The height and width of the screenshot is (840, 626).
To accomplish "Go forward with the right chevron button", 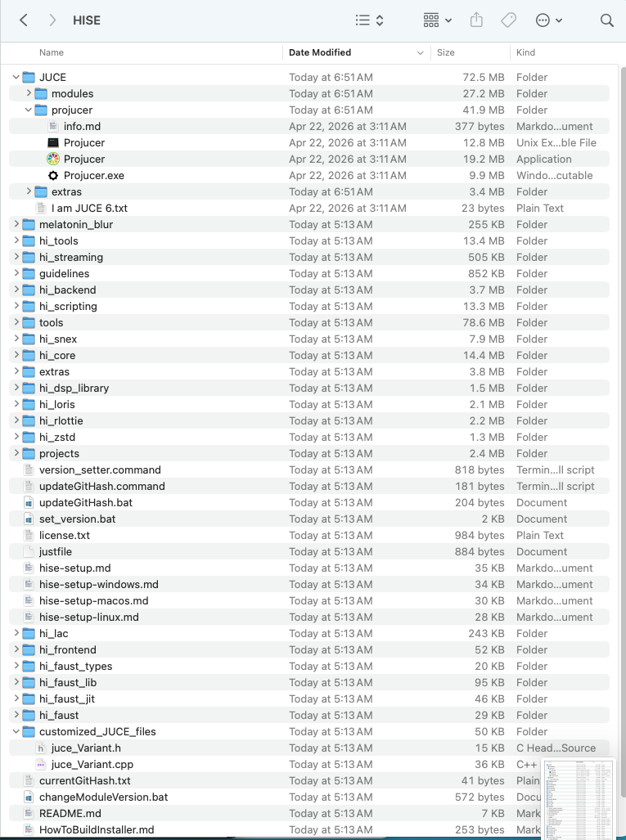I will [x=52, y=20].
